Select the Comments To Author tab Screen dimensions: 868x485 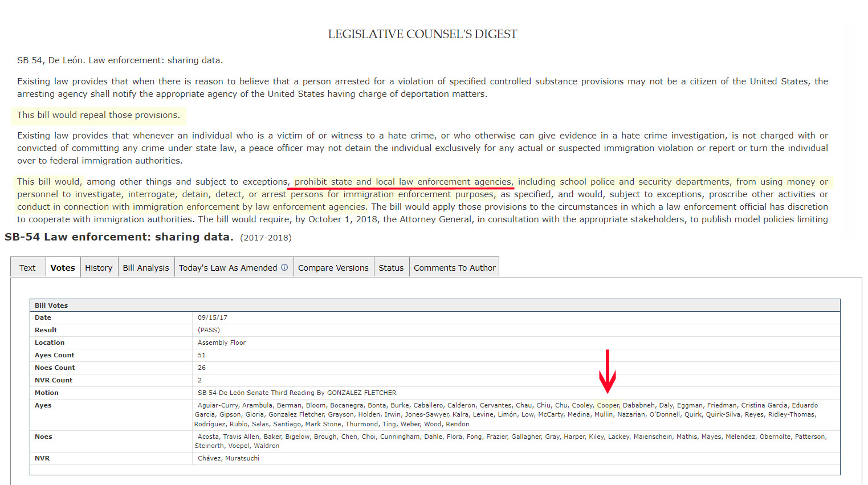click(454, 268)
